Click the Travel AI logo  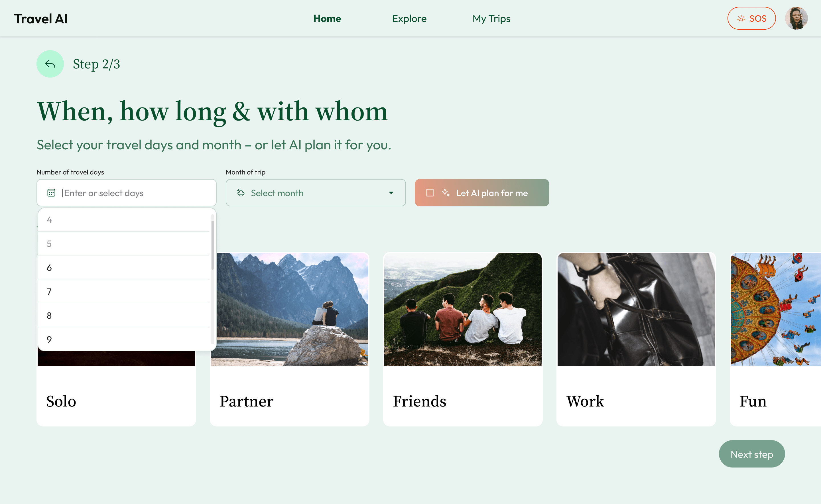pyautogui.click(x=41, y=19)
